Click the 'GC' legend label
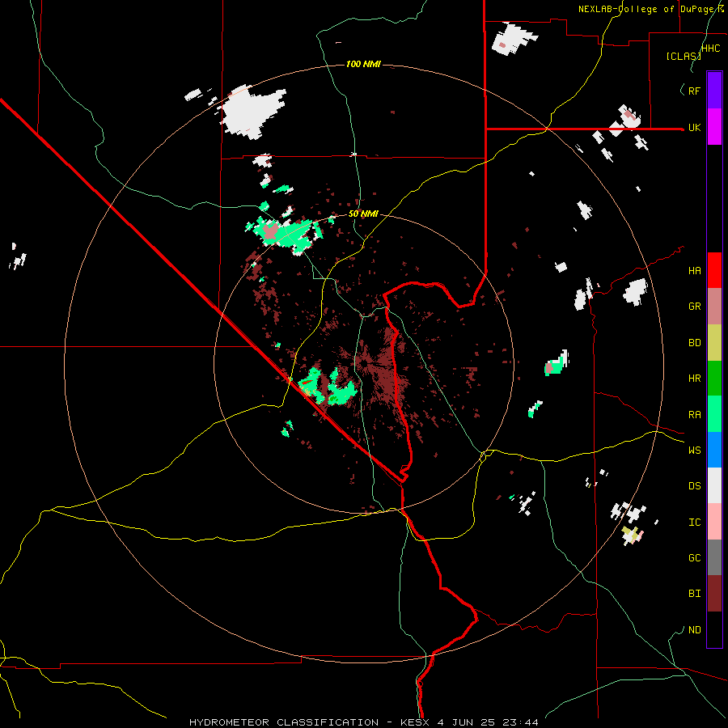Screen dimensions: 728x728 [694, 558]
